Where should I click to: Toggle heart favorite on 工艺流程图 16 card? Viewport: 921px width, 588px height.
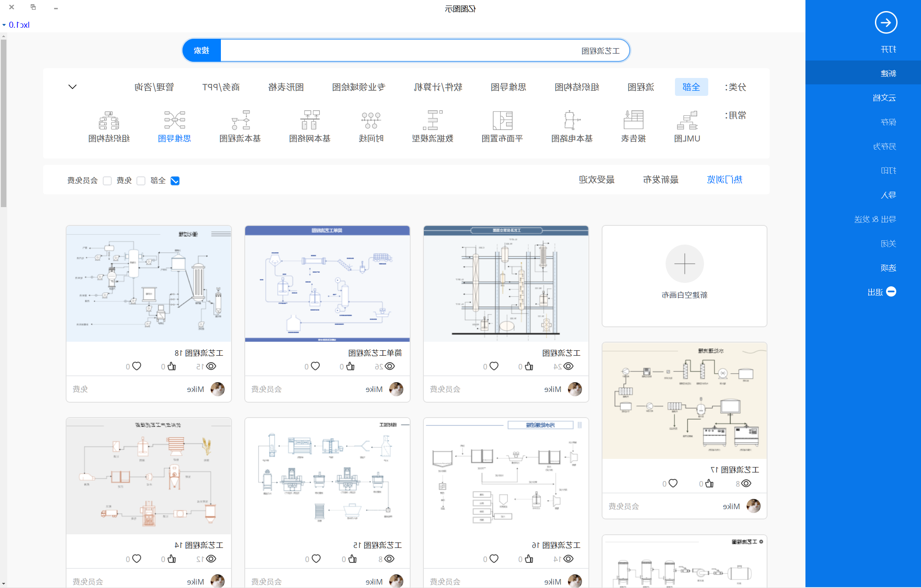click(494, 559)
